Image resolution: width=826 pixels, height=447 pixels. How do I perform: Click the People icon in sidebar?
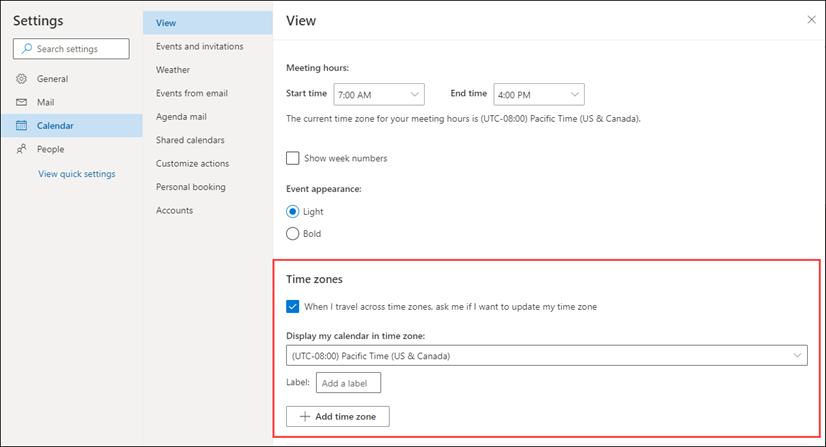point(21,149)
